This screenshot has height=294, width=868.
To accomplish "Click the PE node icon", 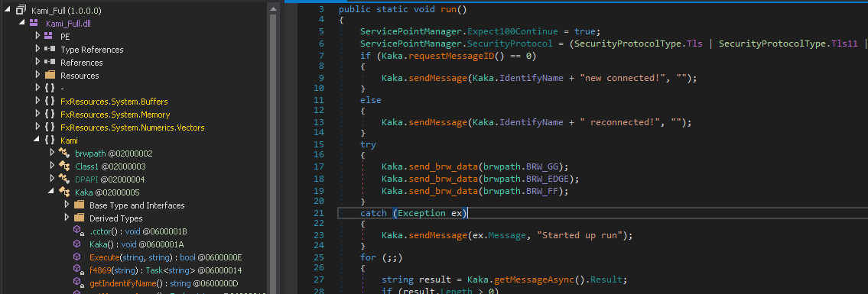I will (49, 36).
